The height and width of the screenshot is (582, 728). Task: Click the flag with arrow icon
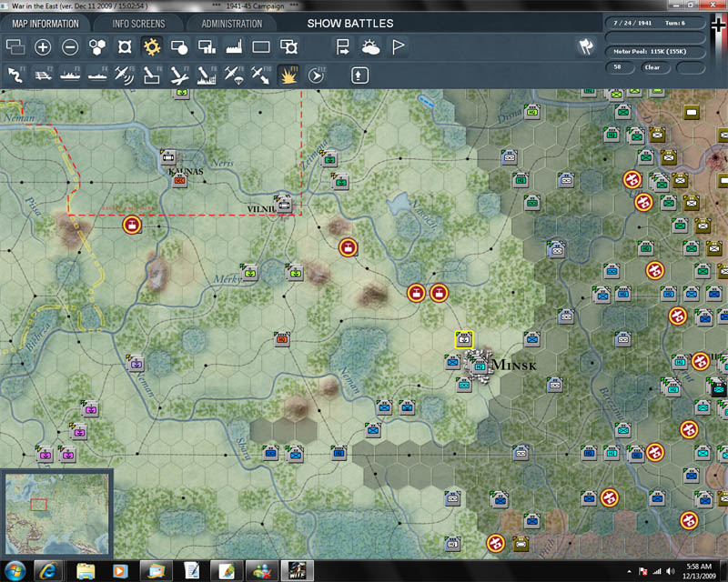(343, 47)
